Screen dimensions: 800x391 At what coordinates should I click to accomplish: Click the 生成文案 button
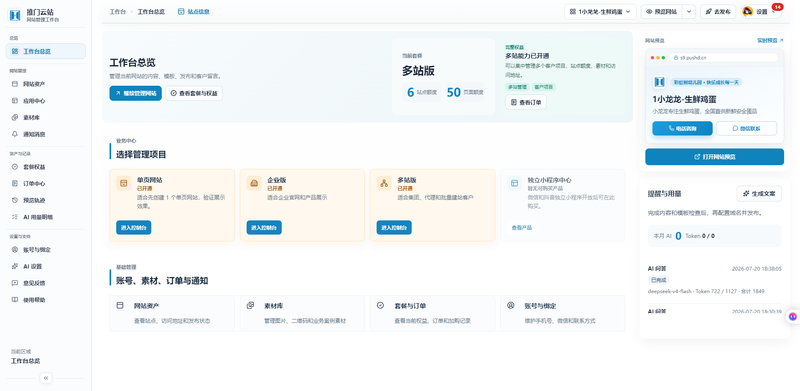(759, 193)
